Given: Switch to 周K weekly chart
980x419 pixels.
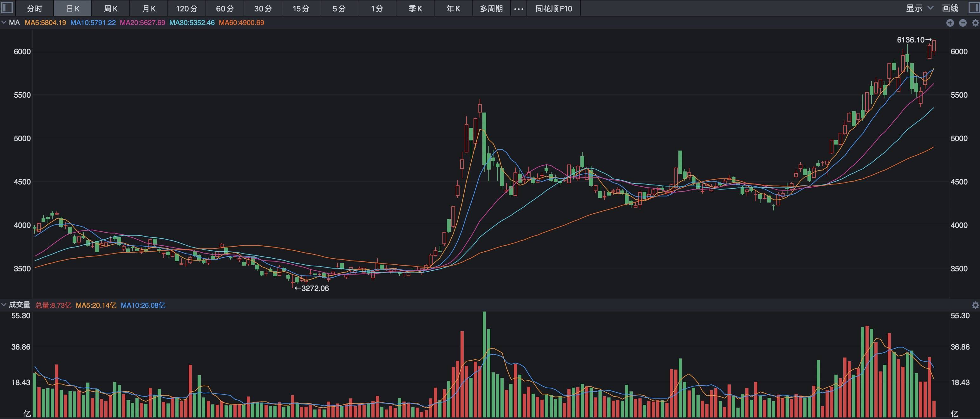Looking at the screenshot, I should (111, 8).
